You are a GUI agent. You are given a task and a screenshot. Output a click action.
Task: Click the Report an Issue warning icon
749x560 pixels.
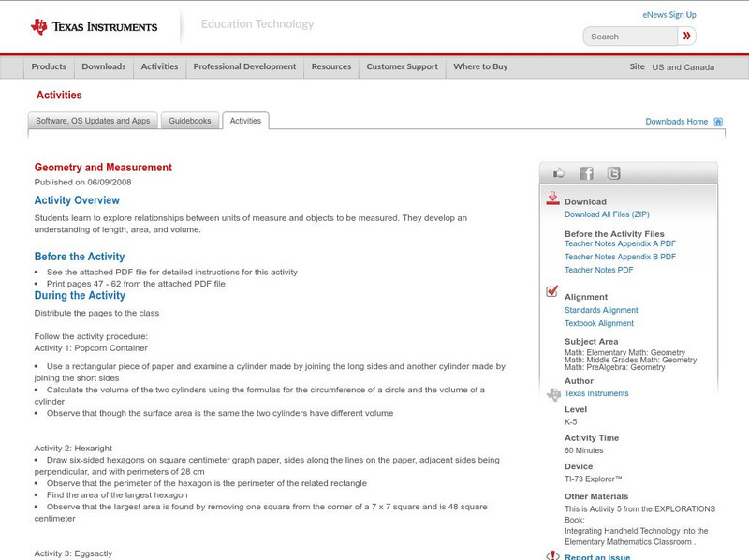tap(552, 555)
